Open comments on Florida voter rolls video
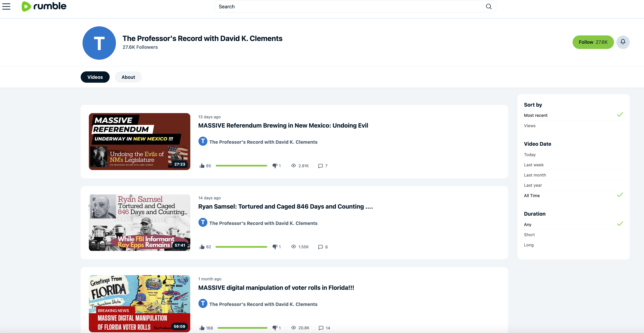The width and height of the screenshot is (644, 333). (321, 328)
